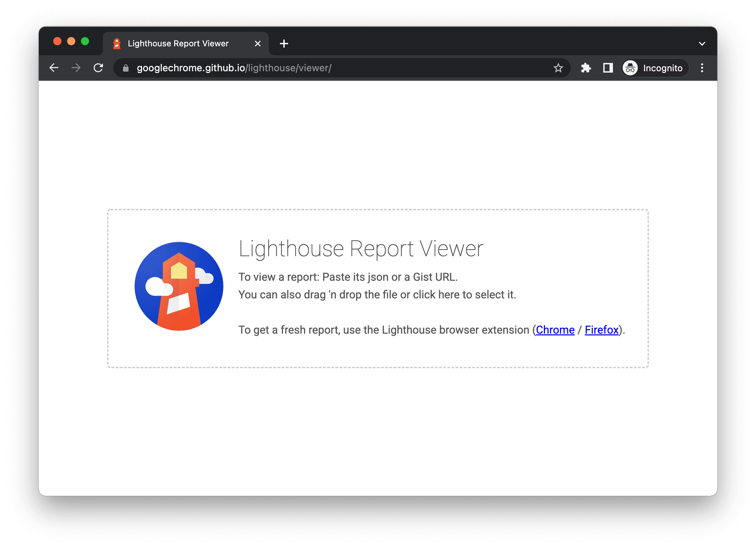Viewport: 756px width, 547px height.
Task: Click the back navigation arrow icon
Action: click(54, 67)
